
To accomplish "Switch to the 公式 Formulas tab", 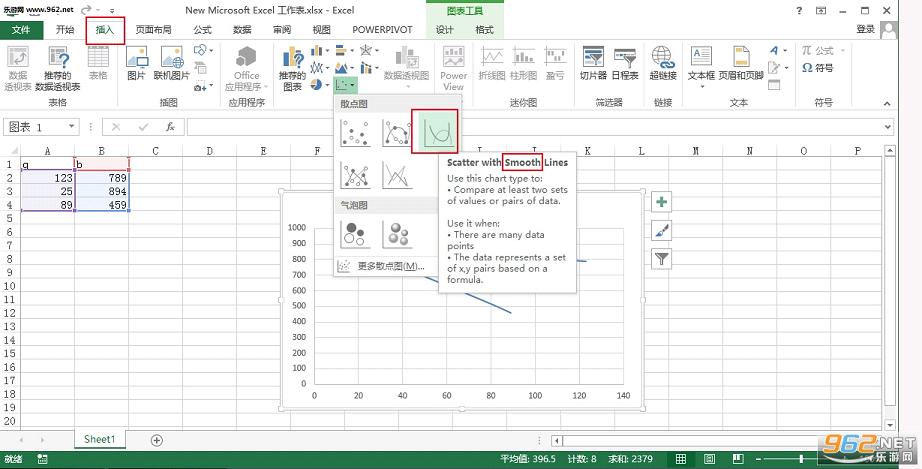I will 203,29.
